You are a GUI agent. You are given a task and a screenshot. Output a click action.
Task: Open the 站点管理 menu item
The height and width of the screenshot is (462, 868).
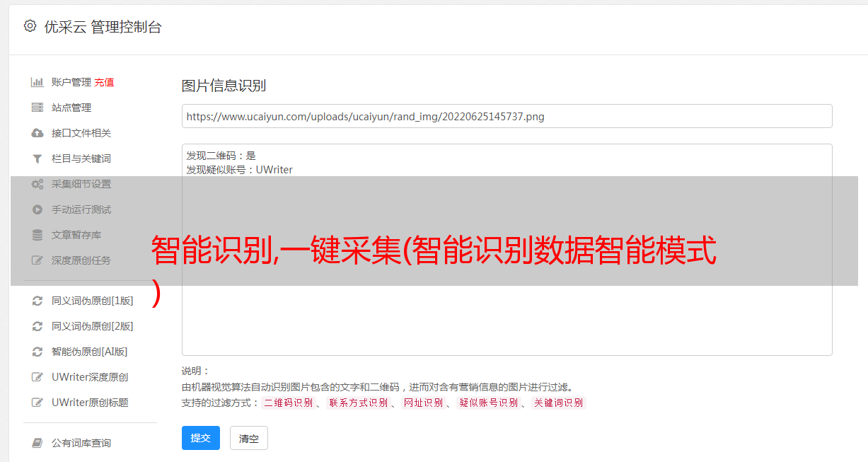click(x=71, y=108)
